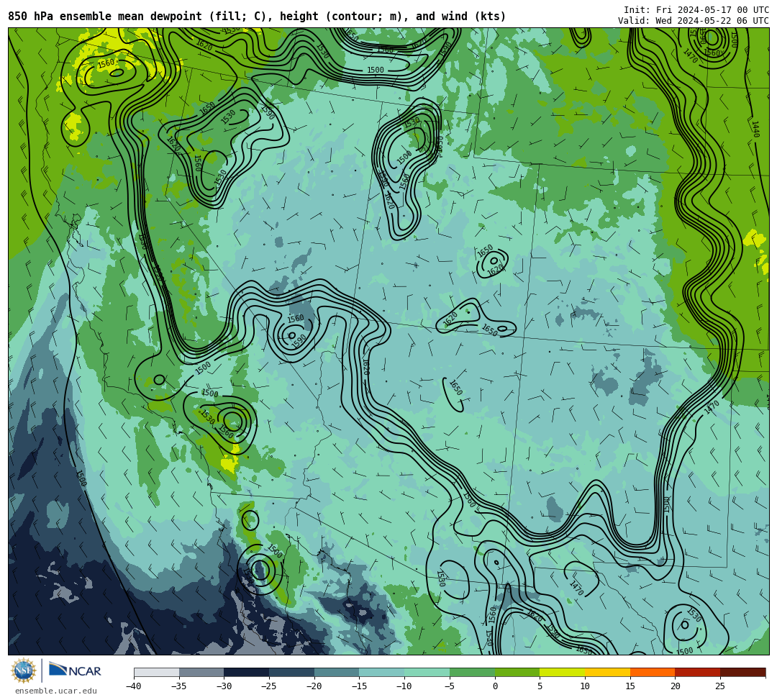The height and width of the screenshot is (700, 777).
Task: Click the -40 colorbar tick label
Action: 133,686
